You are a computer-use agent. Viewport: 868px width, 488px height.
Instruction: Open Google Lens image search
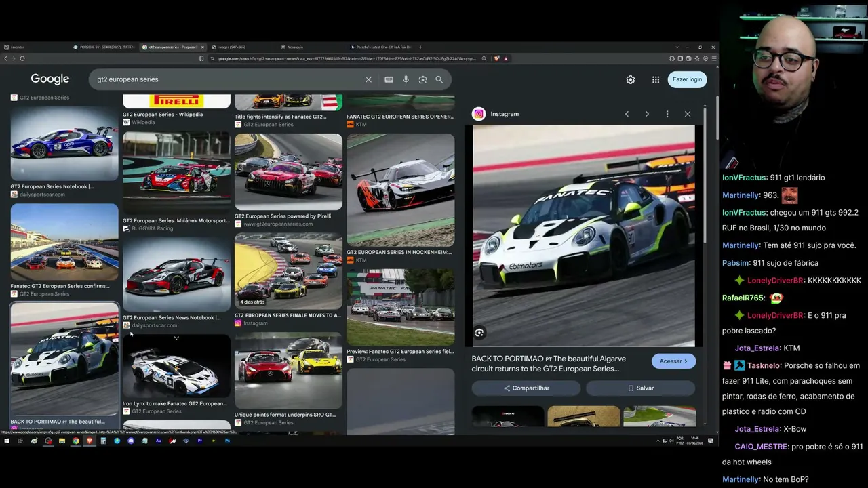click(422, 79)
